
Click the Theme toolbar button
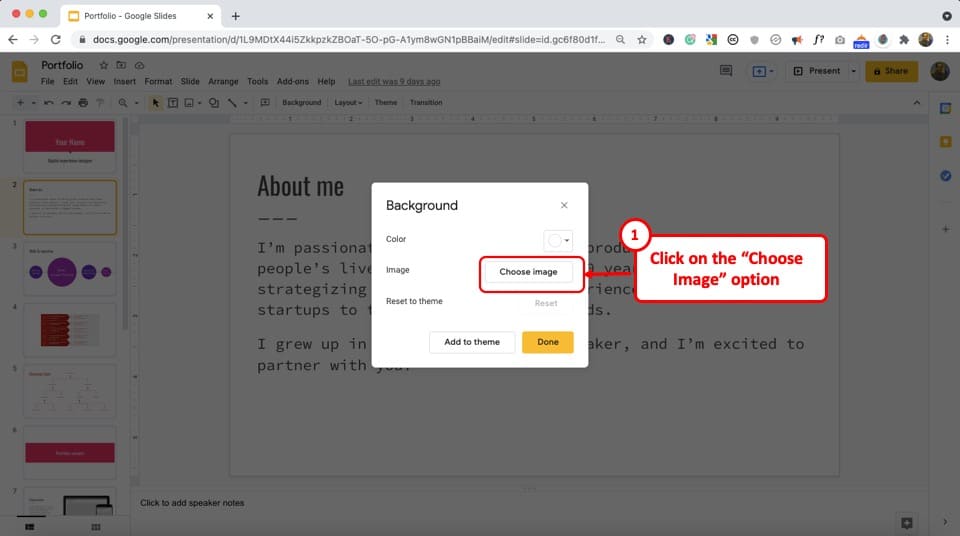(x=386, y=103)
